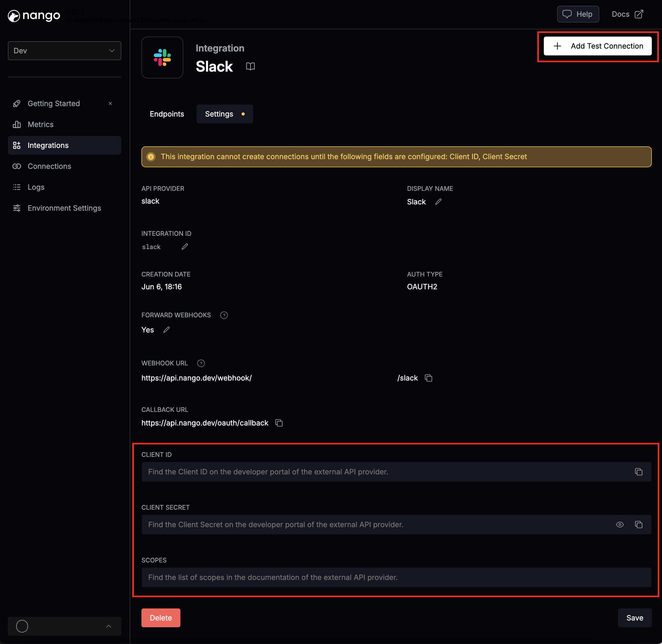
Task: Edit Forward Webhooks setting pencil icon
Action: pyautogui.click(x=167, y=330)
